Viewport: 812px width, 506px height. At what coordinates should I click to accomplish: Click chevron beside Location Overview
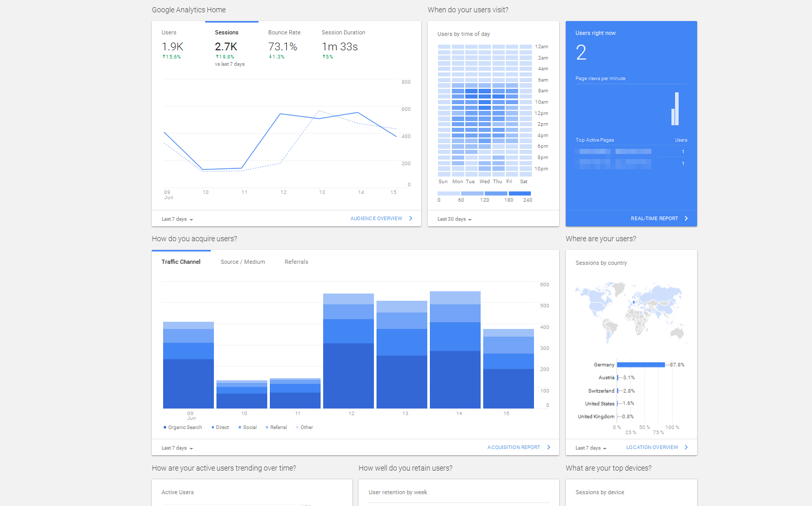686,447
